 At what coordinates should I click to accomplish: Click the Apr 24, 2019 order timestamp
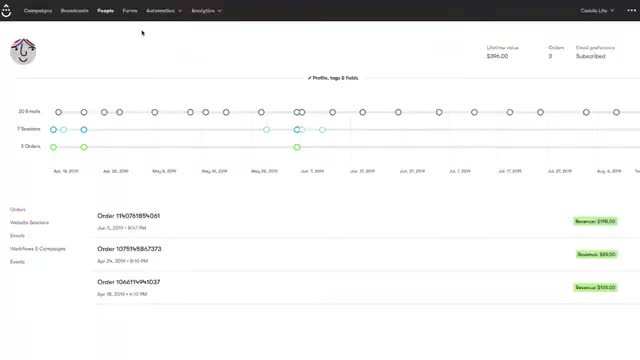click(x=122, y=261)
